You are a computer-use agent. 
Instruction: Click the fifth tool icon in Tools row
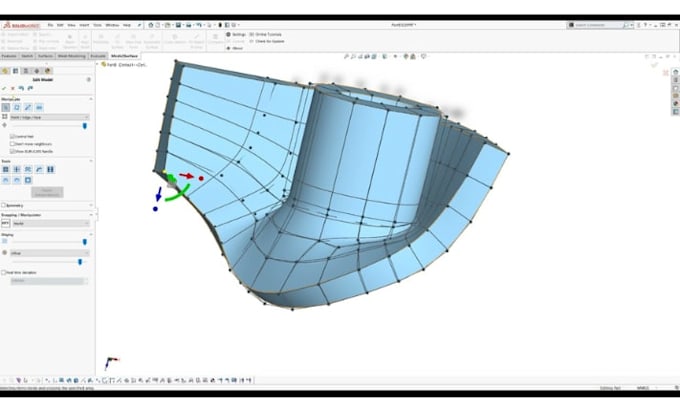point(51,170)
